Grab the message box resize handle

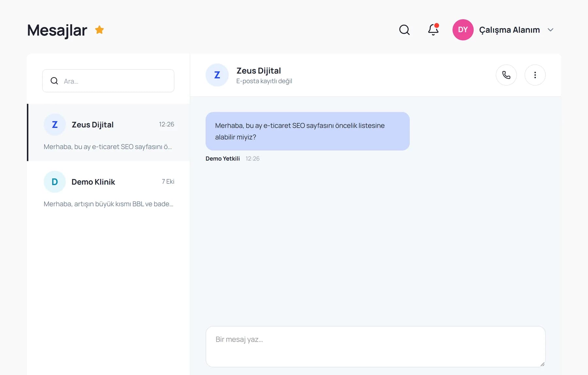click(x=543, y=364)
